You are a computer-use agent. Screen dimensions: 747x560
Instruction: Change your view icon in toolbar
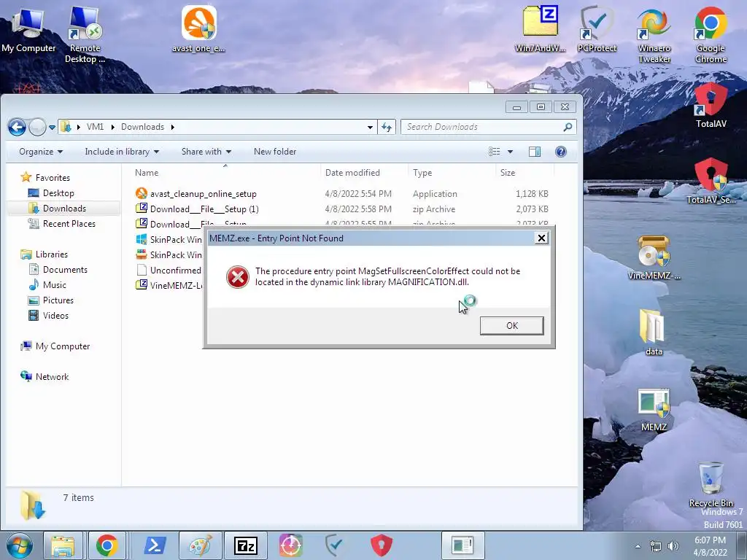point(495,152)
